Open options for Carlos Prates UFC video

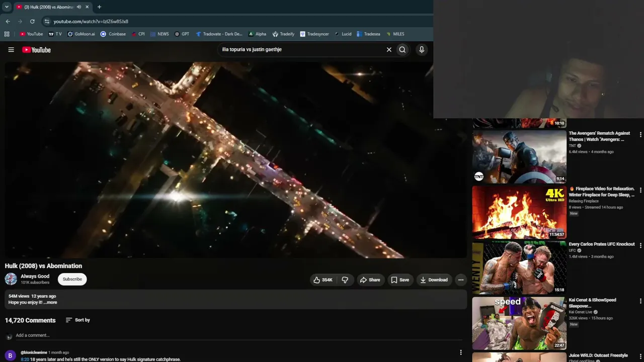pyautogui.click(x=640, y=245)
